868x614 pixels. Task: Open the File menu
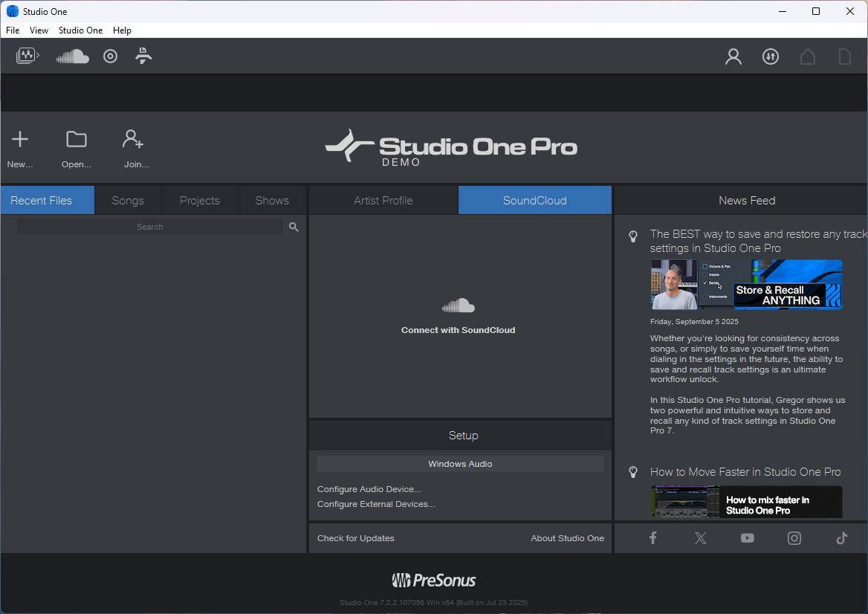13,30
